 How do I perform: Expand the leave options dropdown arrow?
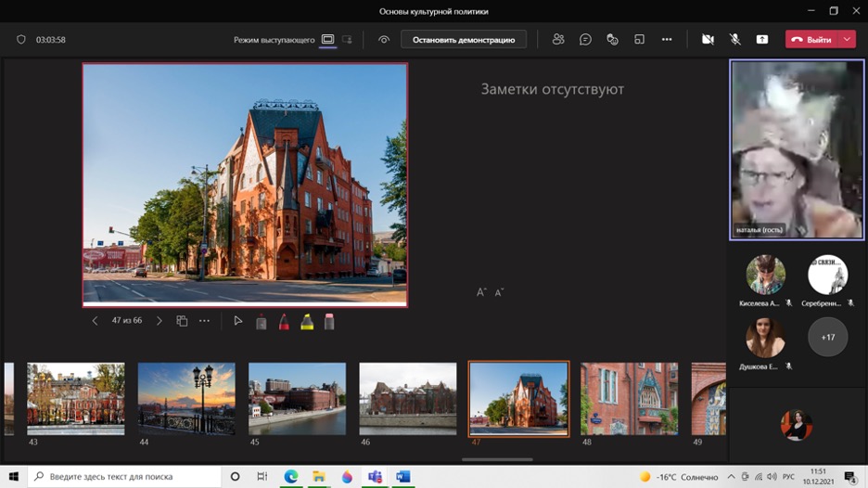[848, 40]
